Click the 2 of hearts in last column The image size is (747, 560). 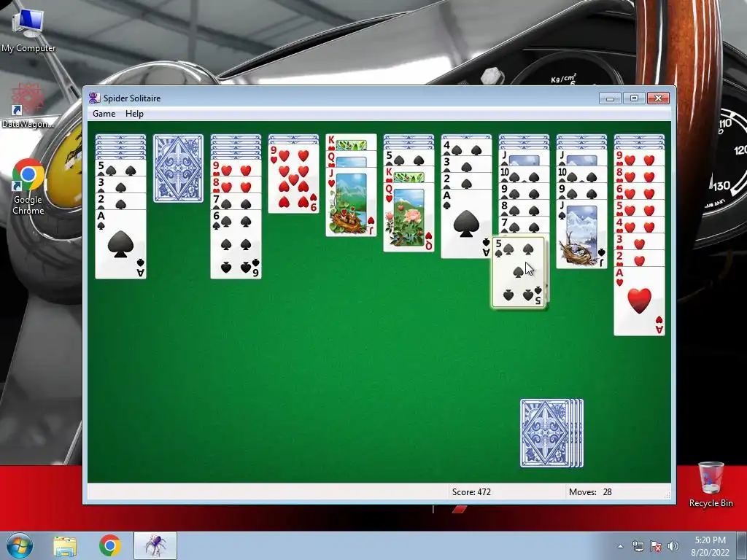pyautogui.click(x=639, y=258)
